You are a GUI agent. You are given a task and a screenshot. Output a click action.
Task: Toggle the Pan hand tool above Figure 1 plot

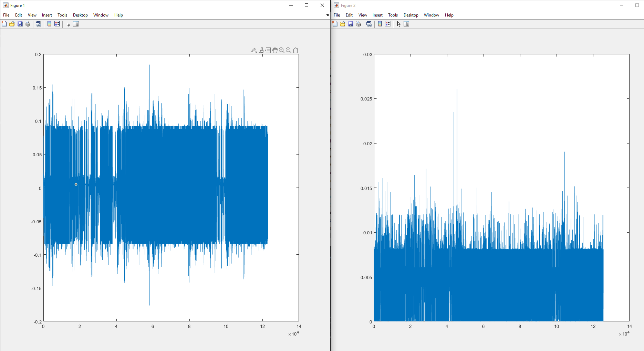coord(275,50)
